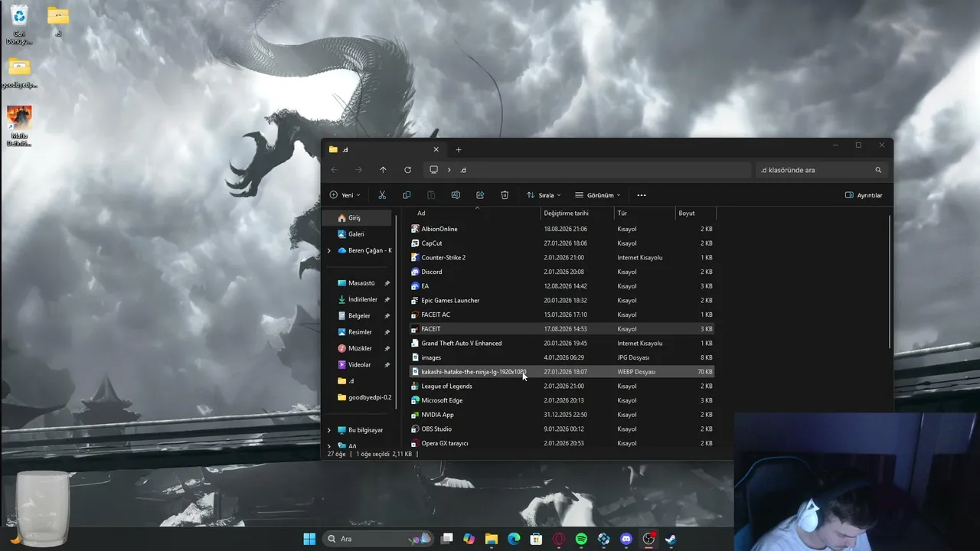
Task: Delete the selected item with the trash icon
Action: click(505, 195)
